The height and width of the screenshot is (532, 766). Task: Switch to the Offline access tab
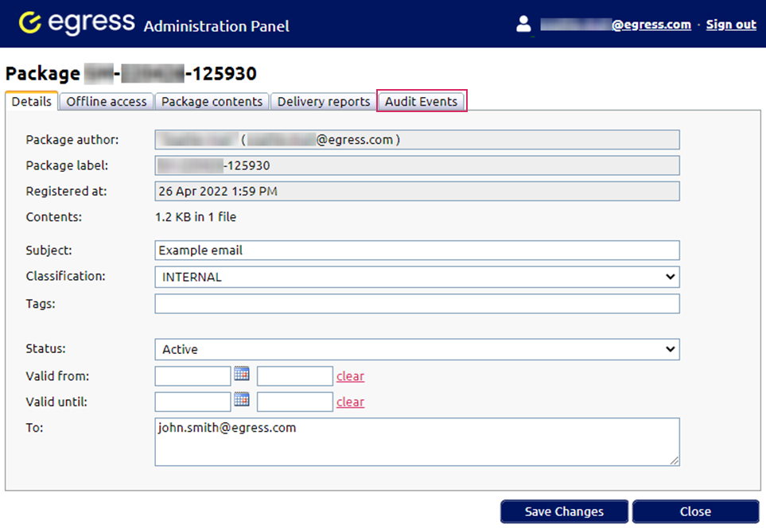point(105,101)
